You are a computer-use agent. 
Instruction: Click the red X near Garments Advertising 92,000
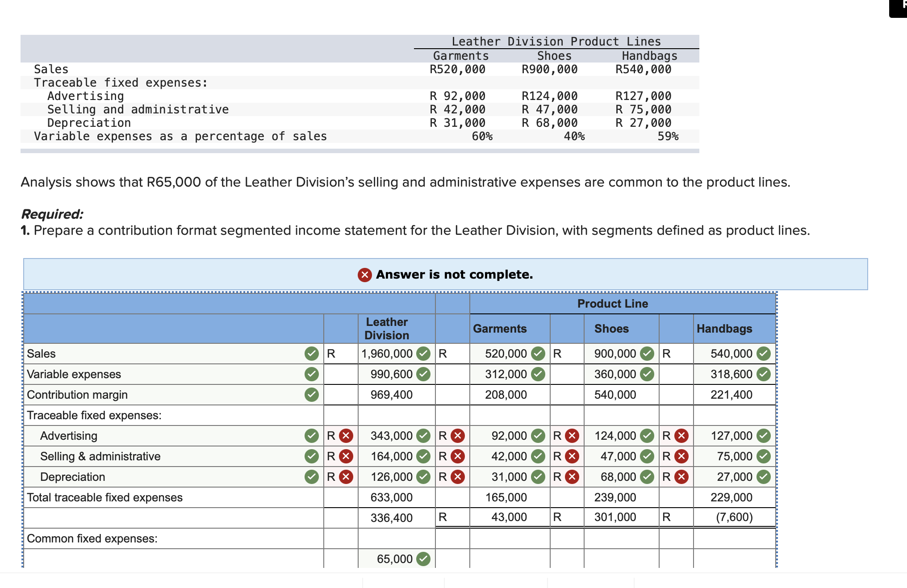(x=571, y=436)
